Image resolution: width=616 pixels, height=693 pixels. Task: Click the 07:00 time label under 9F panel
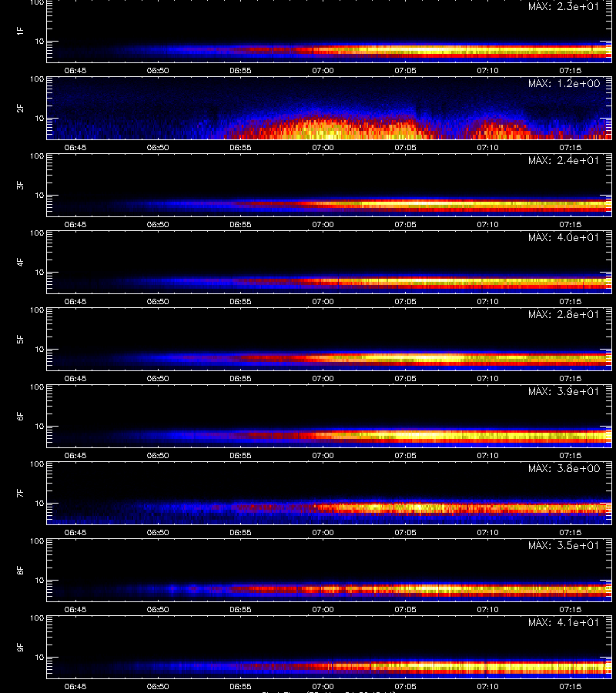tap(323, 686)
